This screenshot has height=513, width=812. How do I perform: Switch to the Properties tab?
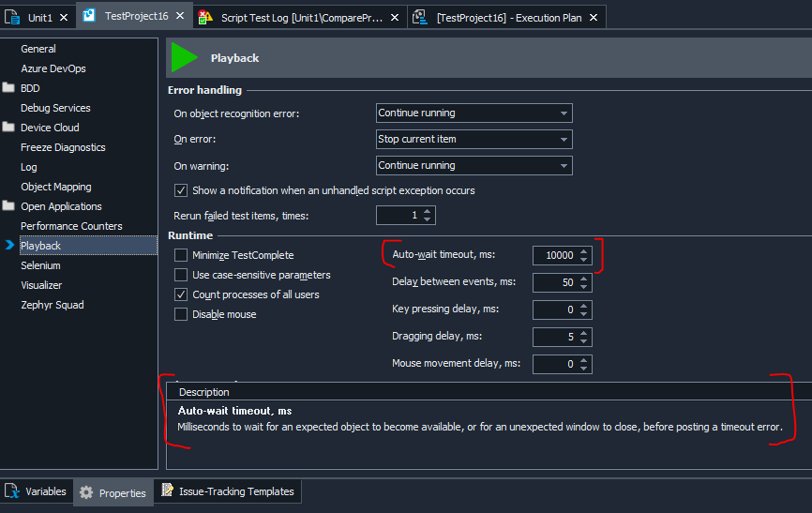[x=113, y=492]
